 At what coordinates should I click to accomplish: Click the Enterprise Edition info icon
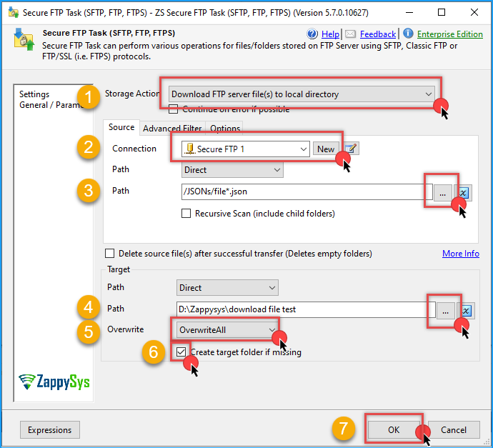pyautogui.click(x=408, y=33)
